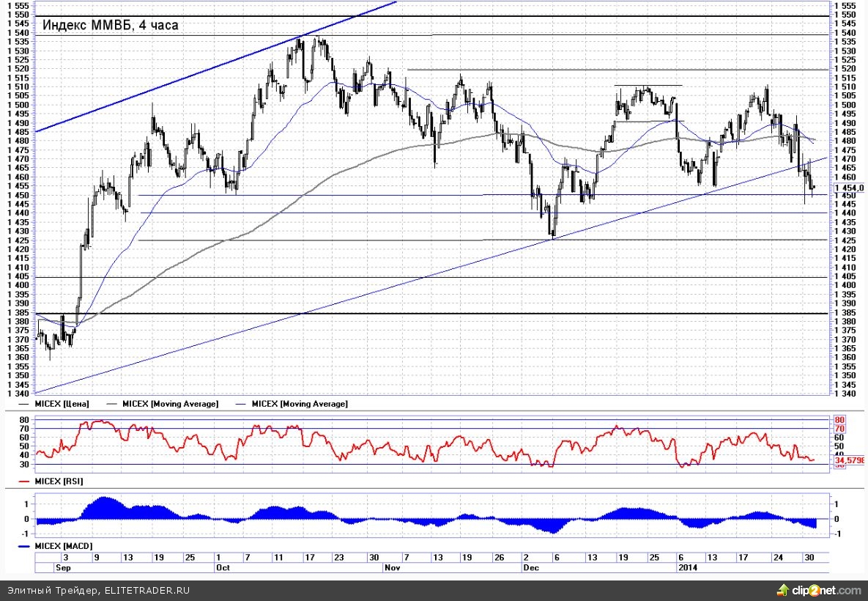Select the Oct month on time axis
Viewport: 868px width, 601px height.
coord(223,567)
